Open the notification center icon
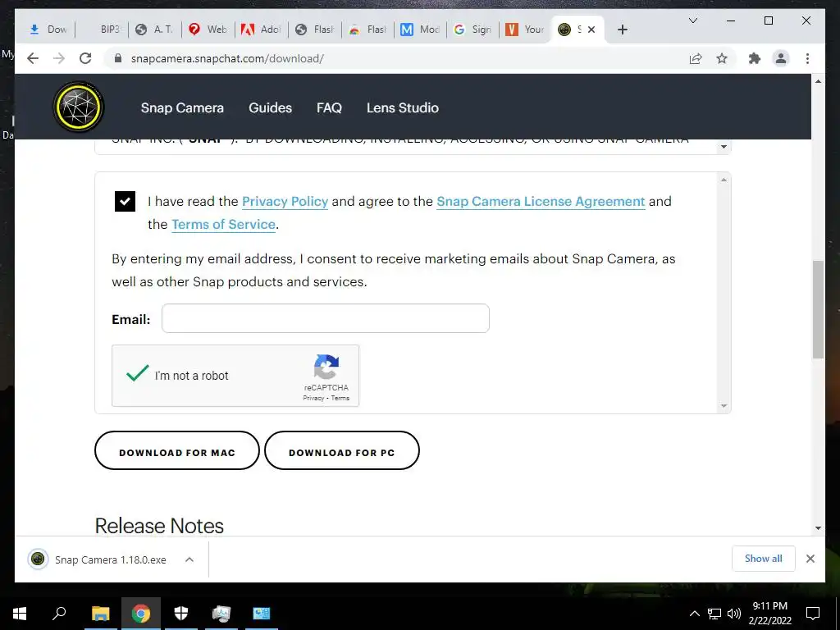The width and height of the screenshot is (840, 630). coord(813,614)
